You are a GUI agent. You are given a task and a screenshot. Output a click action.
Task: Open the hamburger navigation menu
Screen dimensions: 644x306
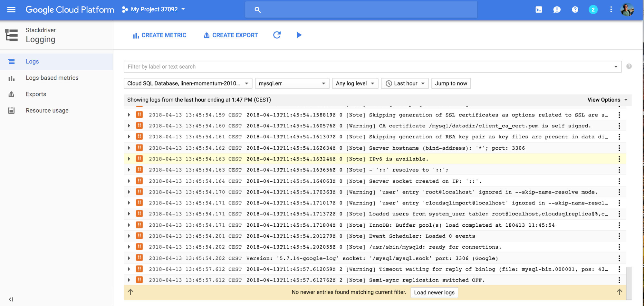tap(11, 10)
